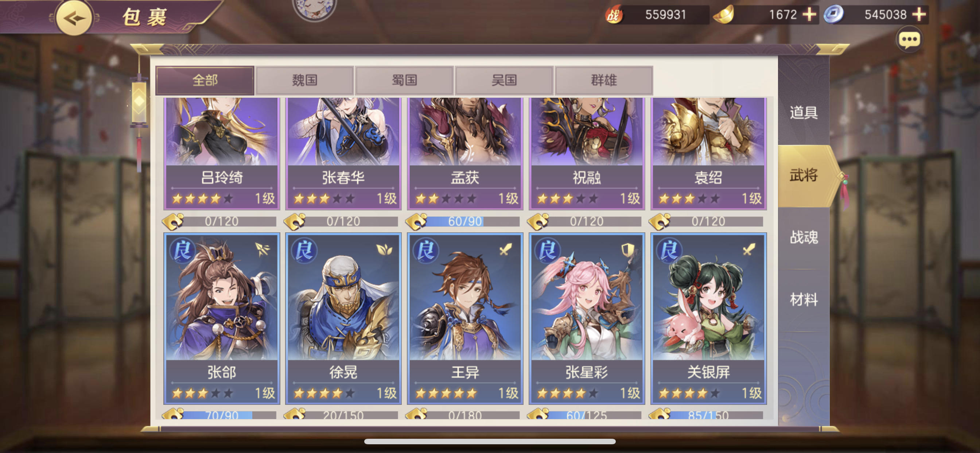
Task: Tap the golden back arrow button
Action: 74,18
